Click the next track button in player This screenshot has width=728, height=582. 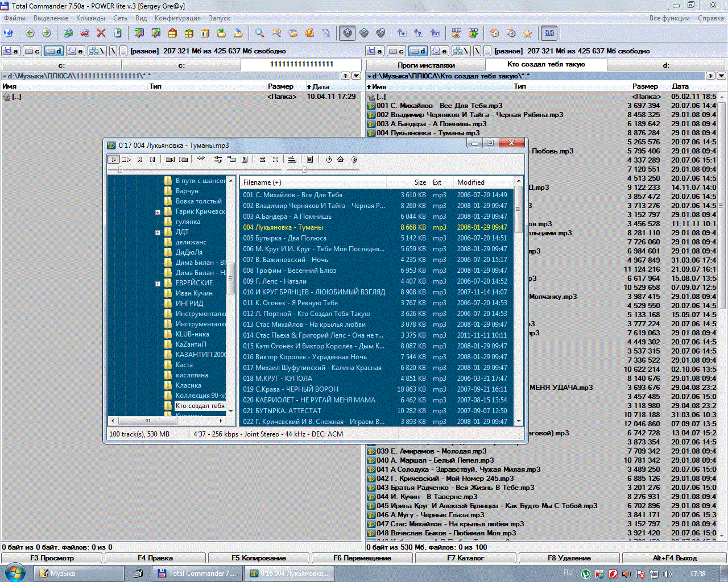pyautogui.click(x=152, y=160)
